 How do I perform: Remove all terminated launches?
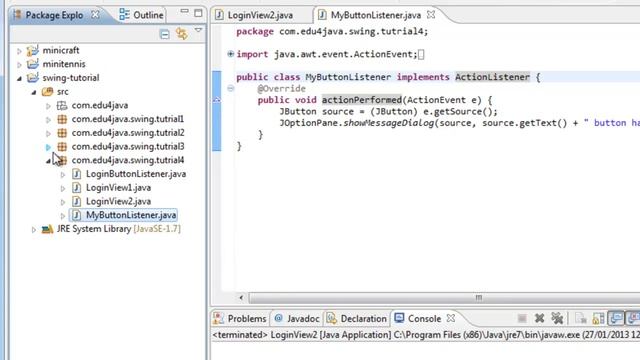click(557, 318)
